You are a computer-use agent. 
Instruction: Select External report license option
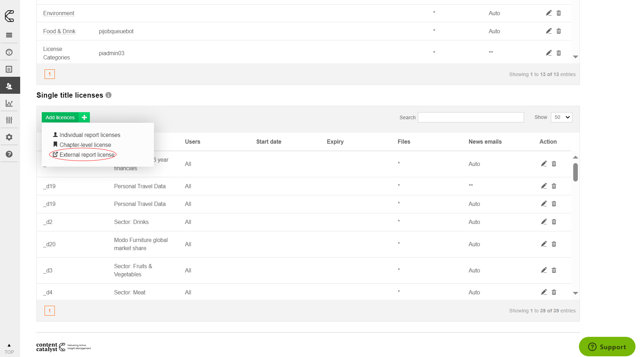pos(87,155)
